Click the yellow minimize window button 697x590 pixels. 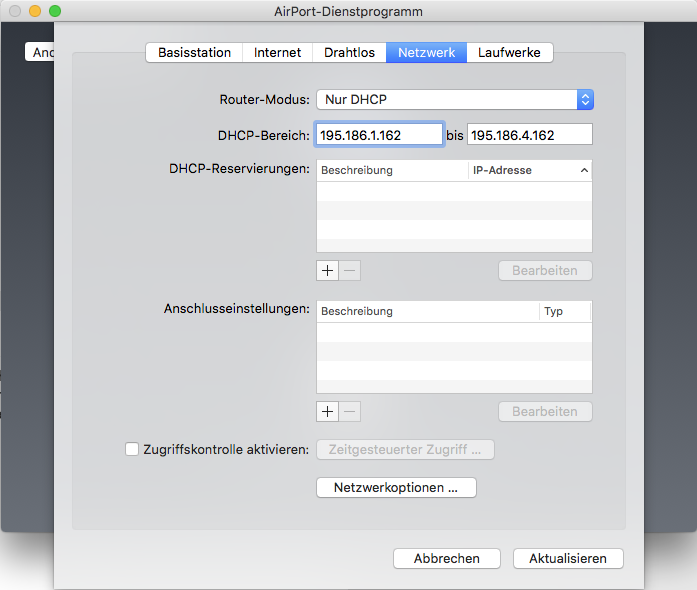click(x=35, y=11)
